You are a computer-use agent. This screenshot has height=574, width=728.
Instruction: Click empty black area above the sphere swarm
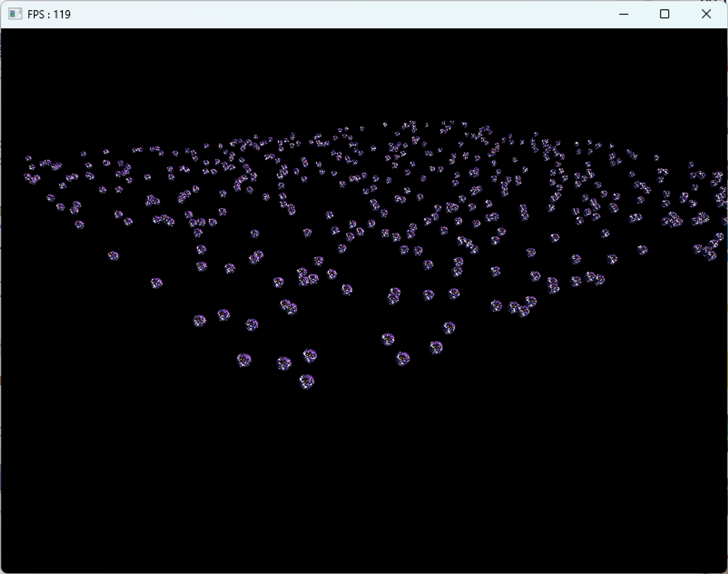[364, 73]
